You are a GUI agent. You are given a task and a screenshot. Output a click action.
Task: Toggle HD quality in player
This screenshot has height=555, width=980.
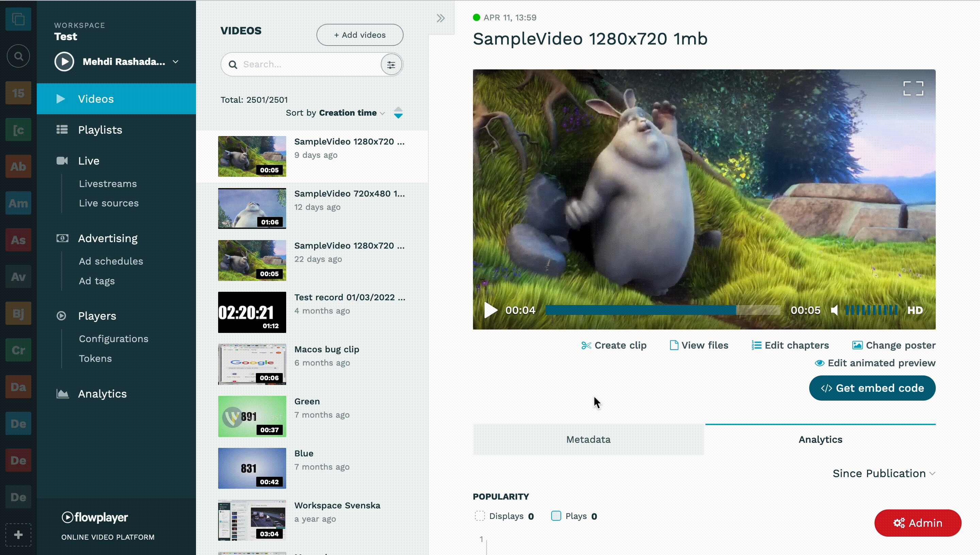[915, 310]
